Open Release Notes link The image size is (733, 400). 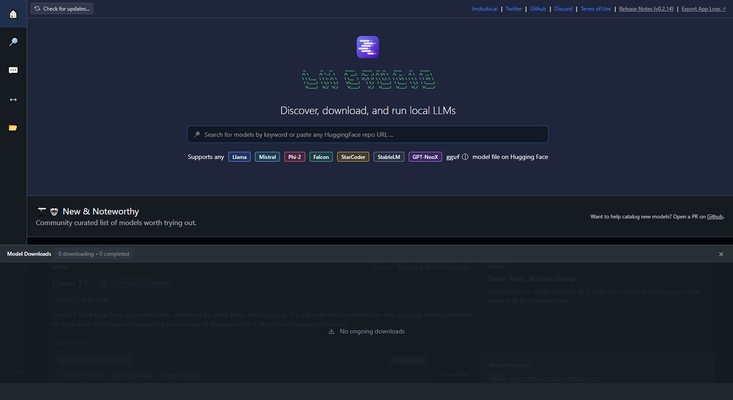tap(646, 9)
